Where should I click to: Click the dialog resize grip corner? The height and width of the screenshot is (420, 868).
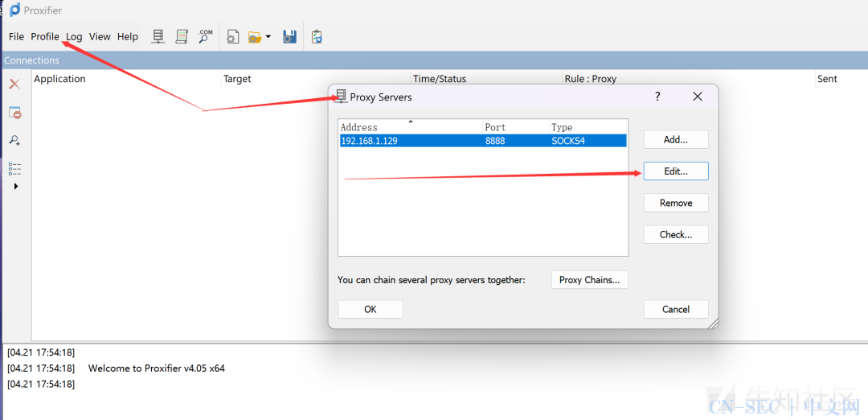pyautogui.click(x=712, y=323)
